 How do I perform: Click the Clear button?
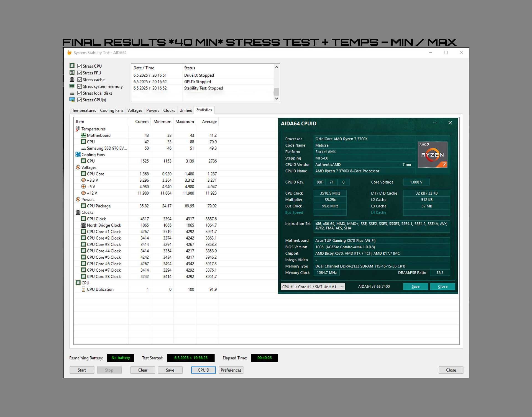[143, 370]
